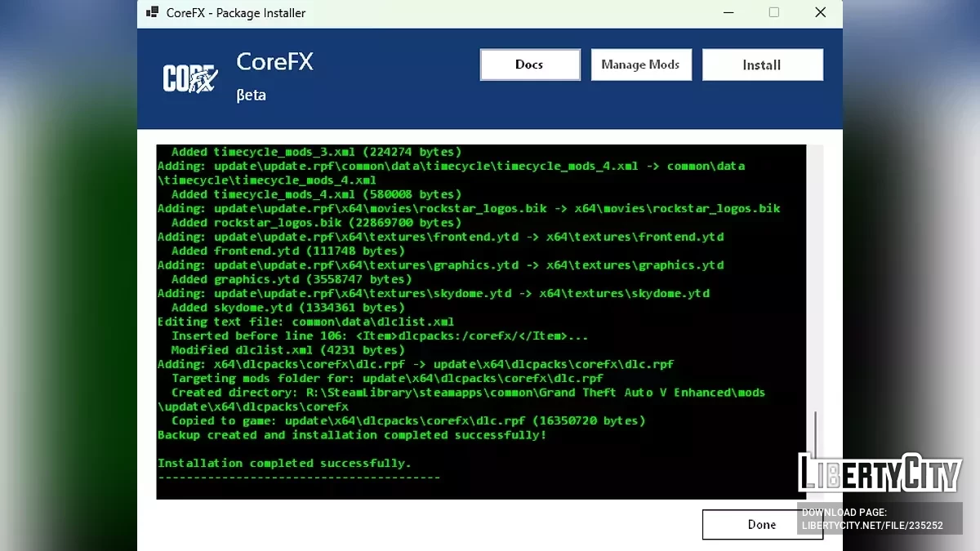Click Done to finish installation
This screenshot has height=551, width=980.
coord(761,524)
